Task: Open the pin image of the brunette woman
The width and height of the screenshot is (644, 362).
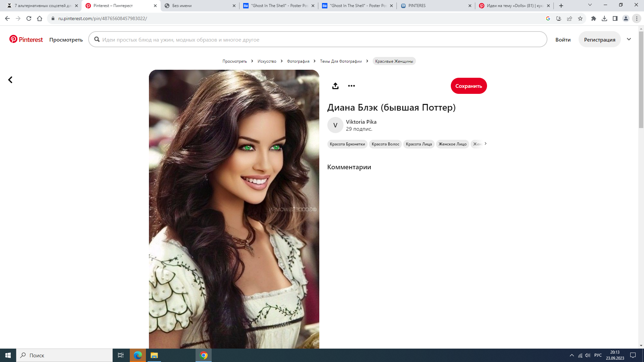Action: click(234, 209)
